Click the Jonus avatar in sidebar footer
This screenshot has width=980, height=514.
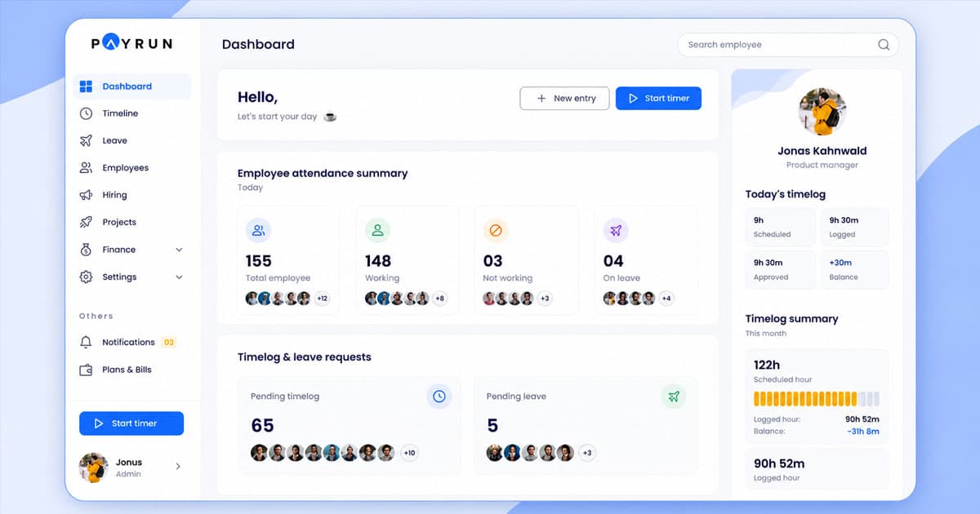coord(94,467)
